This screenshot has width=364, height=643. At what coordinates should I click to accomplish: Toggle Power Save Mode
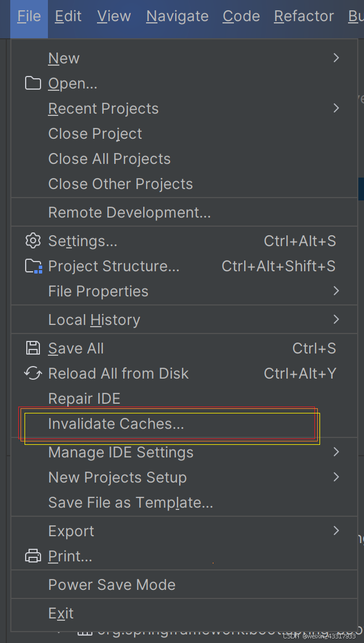tap(184, 584)
